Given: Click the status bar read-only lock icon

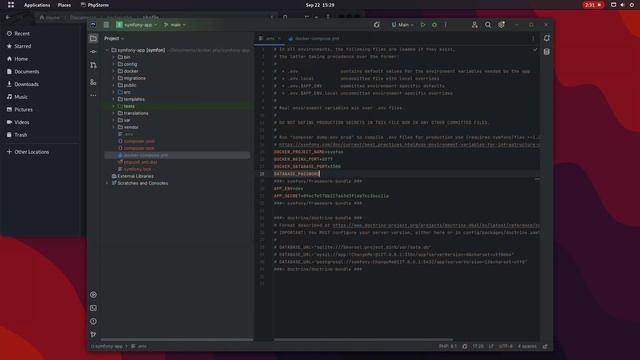Looking at the screenshot, I should click(x=545, y=346).
